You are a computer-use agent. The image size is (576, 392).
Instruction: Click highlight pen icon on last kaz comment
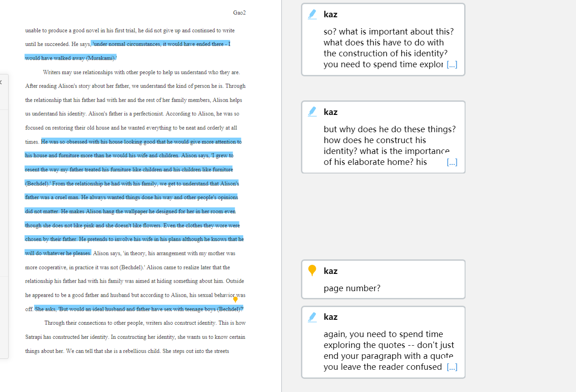312,317
